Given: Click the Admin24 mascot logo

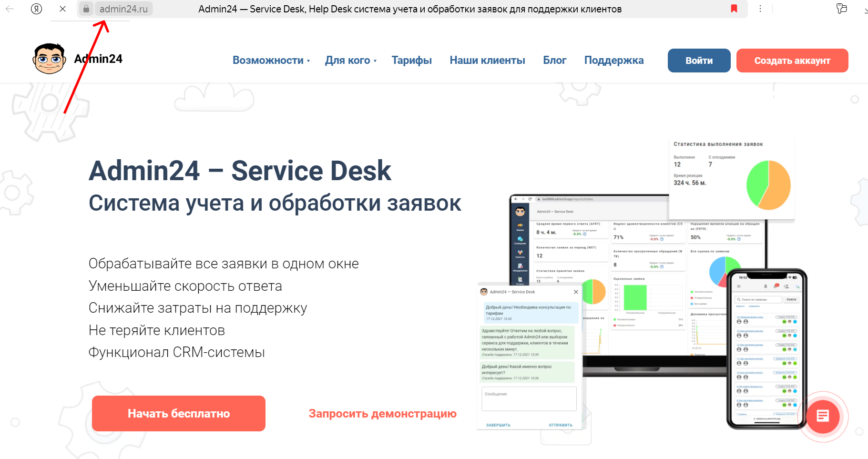Looking at the screenshot, I should 49,59.
